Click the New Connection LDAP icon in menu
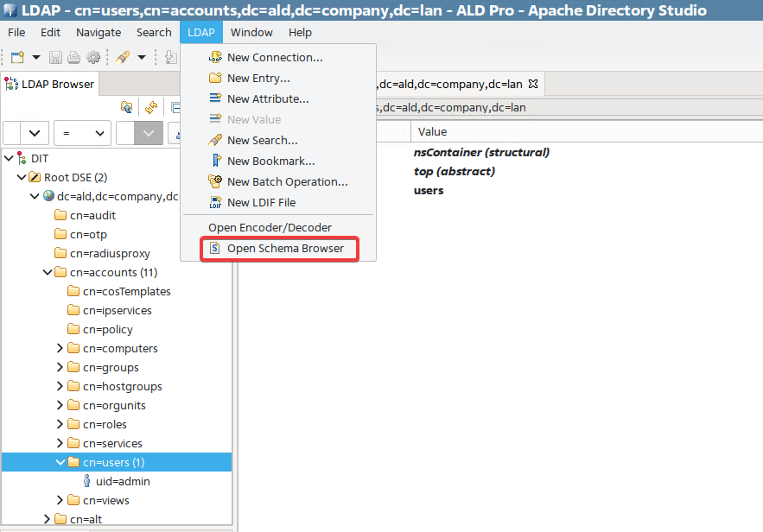Image resolution: width=763 pixels, height=532 pixels. pyautogui.click(x=215, y=57)
